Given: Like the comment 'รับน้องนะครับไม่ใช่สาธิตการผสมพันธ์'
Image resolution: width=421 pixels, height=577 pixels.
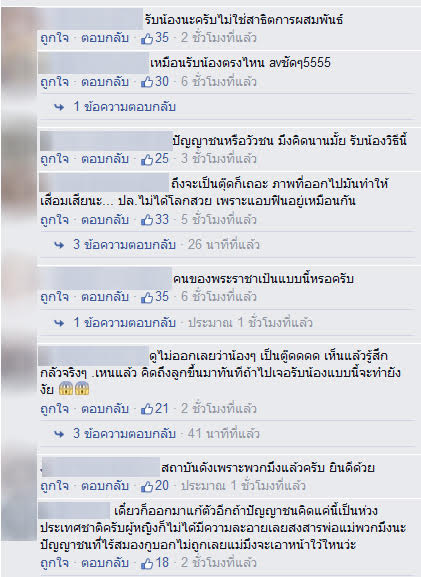Looking at the screenshot, I should coord(54,38).
